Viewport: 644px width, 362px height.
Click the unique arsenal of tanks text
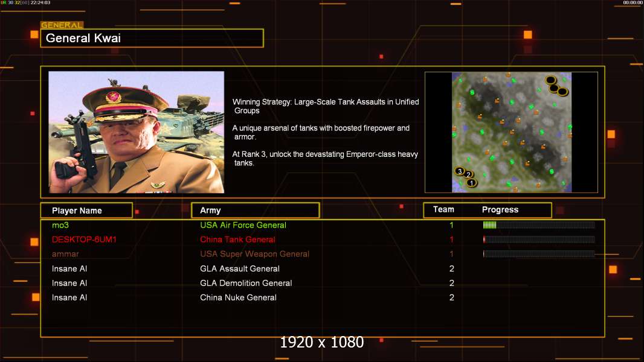coord(321,132)
